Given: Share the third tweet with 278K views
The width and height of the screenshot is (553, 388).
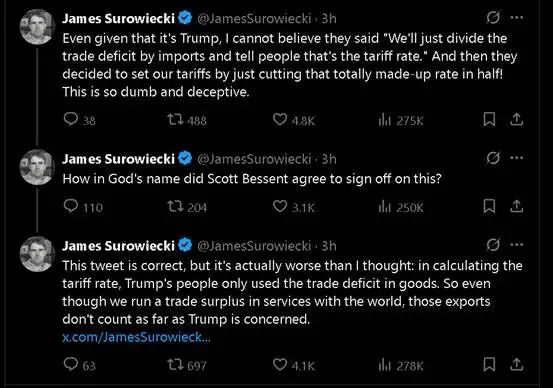Looking at the screenshot, I should (516, 364).
